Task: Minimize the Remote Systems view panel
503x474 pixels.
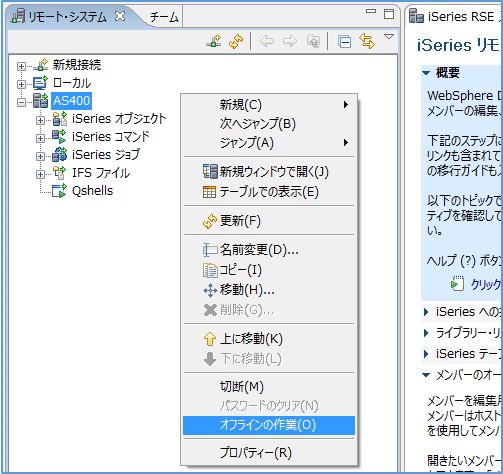Action: tap(371, 11)
